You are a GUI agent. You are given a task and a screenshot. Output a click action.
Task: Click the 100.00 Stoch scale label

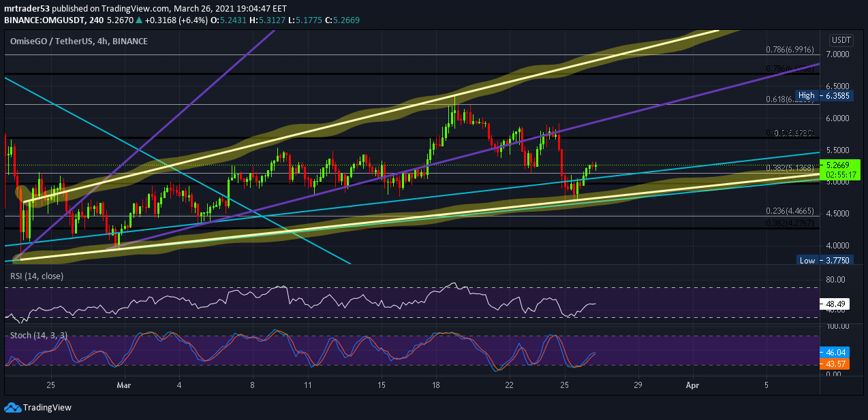click(837, 327)
